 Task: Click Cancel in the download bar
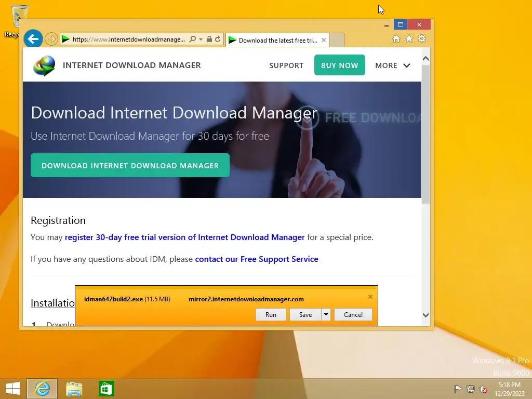(353, 314)
